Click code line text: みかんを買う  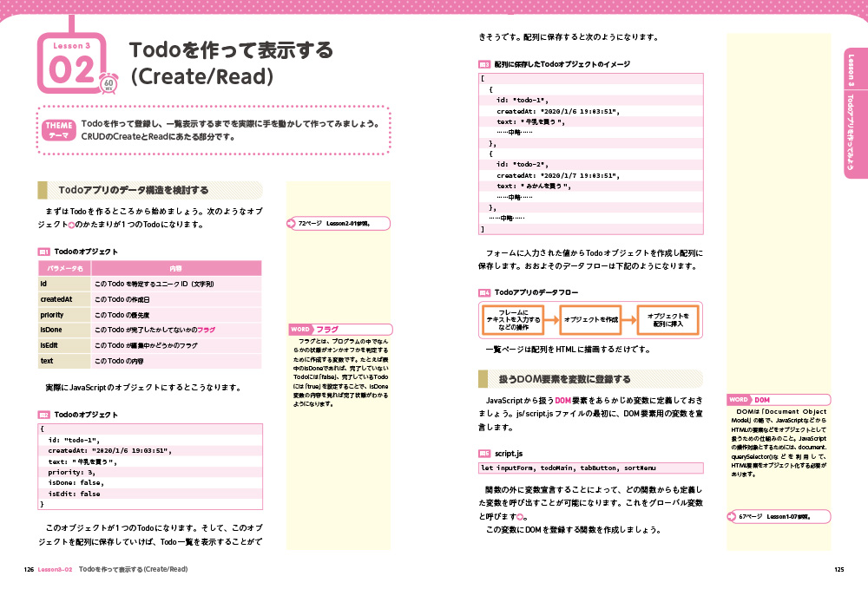[x=534, y=186]
